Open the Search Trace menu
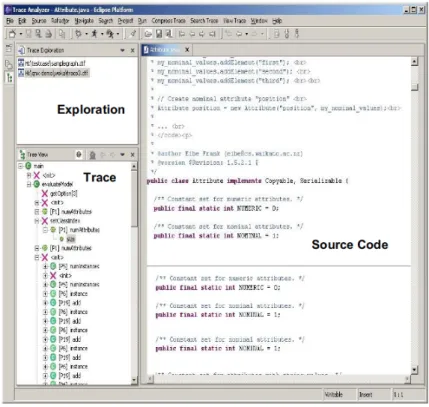Viewport: 429px width, 407px height. pos(204,21)
